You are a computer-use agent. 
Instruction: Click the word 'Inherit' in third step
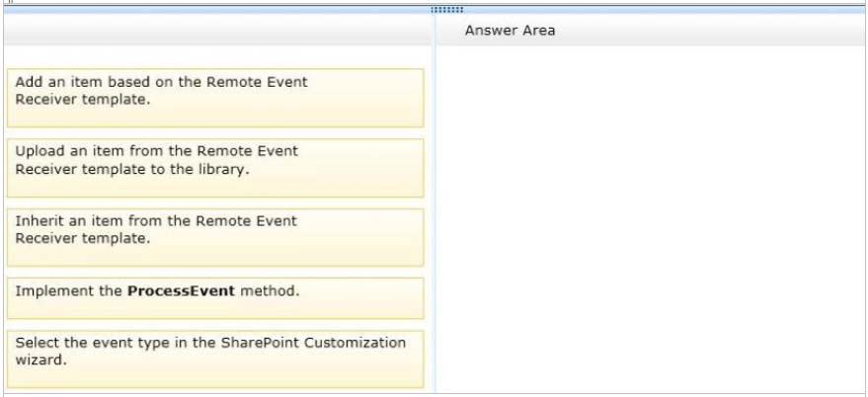tap(37, 221)
